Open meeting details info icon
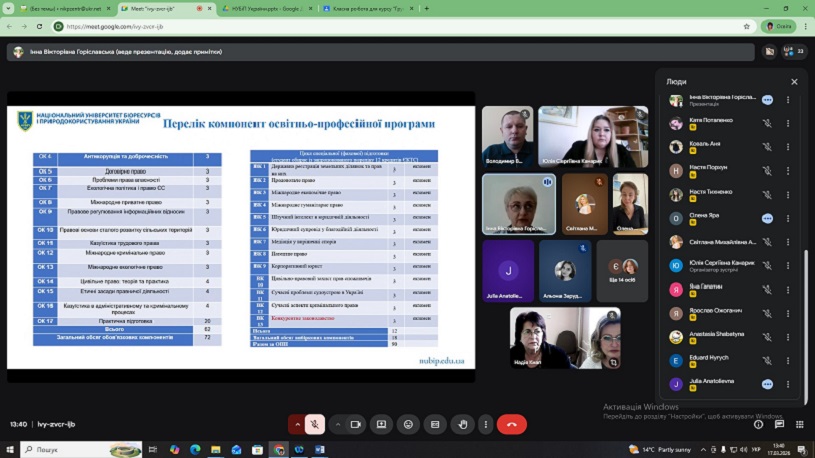This screenshot has width=815, height=458. [x=758, y=425]
